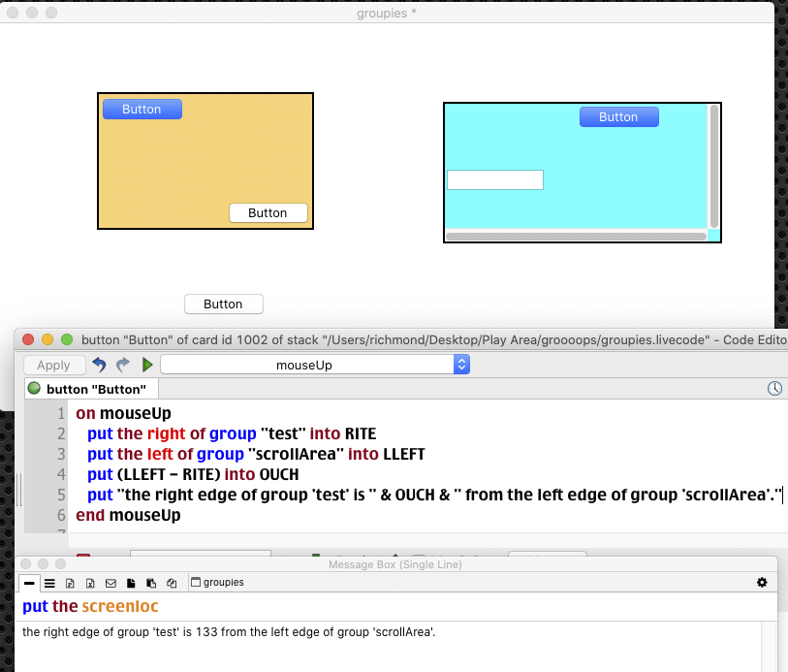Screen dimensions: 788x672
Task: Click the envelope icon in Message Box
Action: (x=110, y=583)
